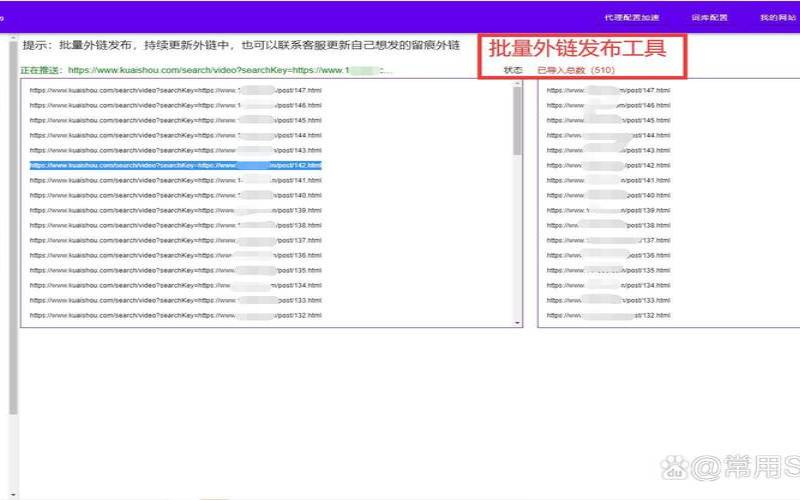Viewport: 800px width, 500px height.
Task: Click right list URL ending post/145.html
Action: click(x=609, y=120)
